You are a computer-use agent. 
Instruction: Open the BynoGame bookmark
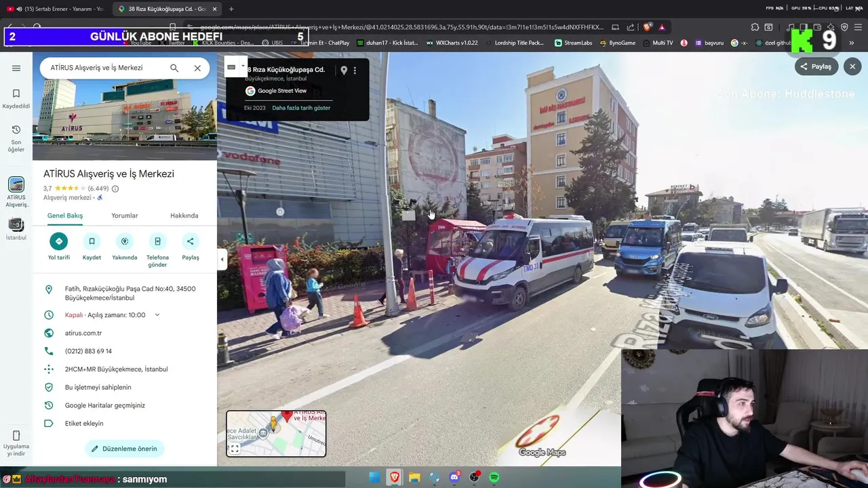click(618, 43)
